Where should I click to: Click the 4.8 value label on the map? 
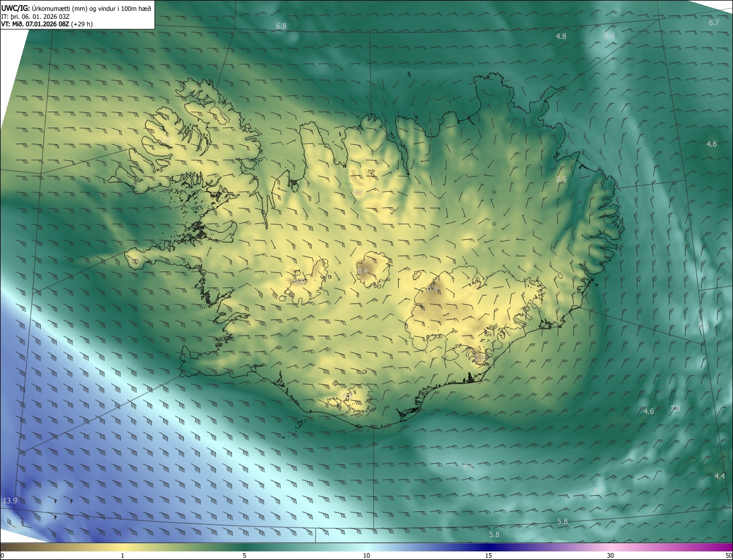point(561,36)
